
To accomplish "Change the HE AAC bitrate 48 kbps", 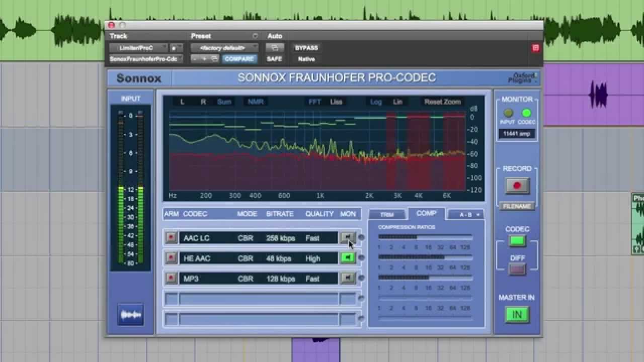I will [x=279, y=258].
